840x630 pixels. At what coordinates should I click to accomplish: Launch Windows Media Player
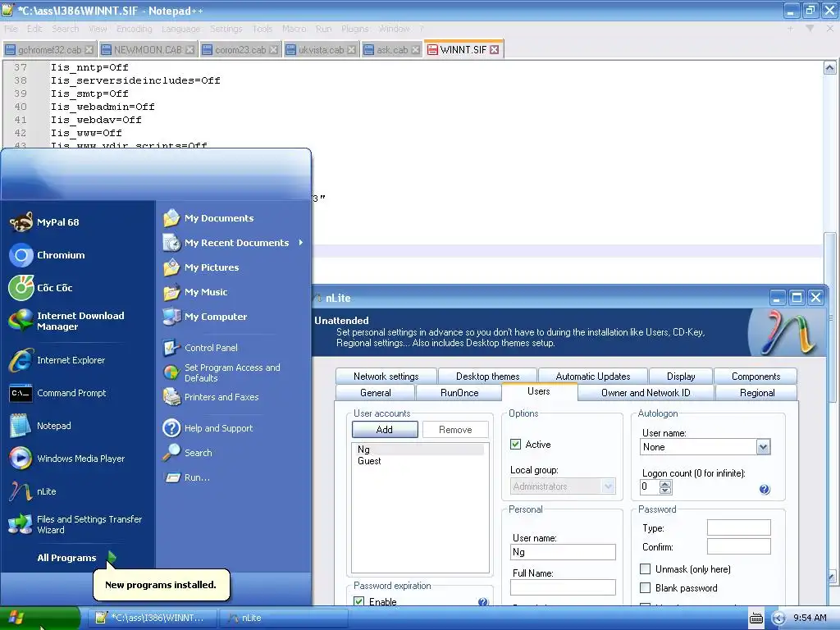(67, 459)
